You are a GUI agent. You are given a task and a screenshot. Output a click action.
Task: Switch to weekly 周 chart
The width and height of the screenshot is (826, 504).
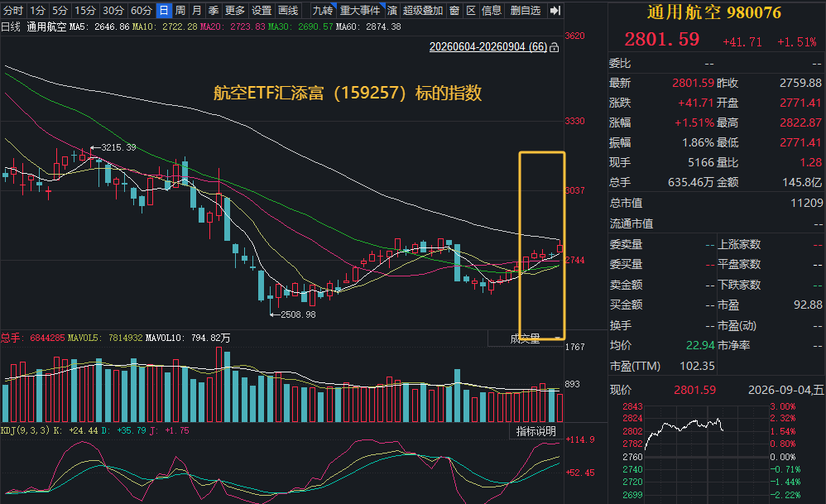180,11
